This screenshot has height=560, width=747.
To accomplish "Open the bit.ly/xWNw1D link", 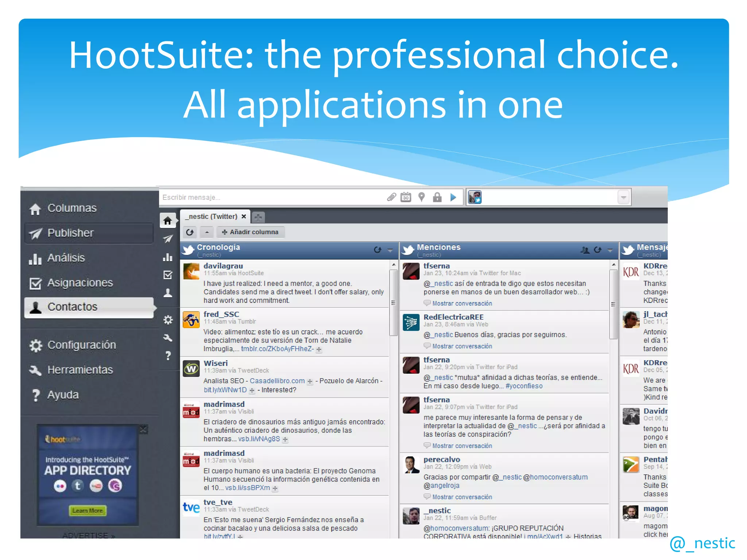I will 225,390.
